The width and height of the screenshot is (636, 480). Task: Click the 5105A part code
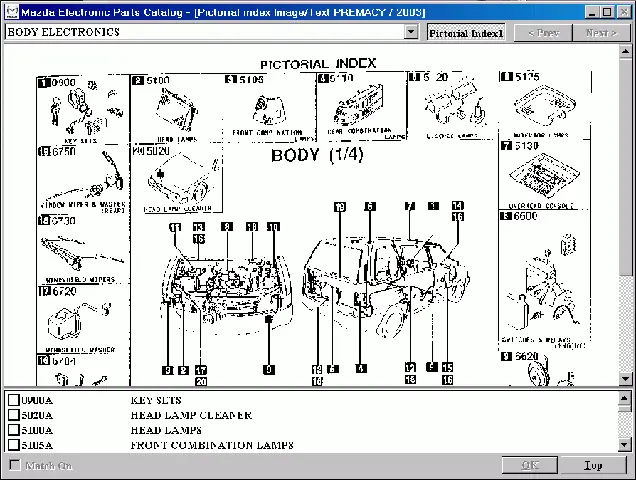(x=37, y=445)
